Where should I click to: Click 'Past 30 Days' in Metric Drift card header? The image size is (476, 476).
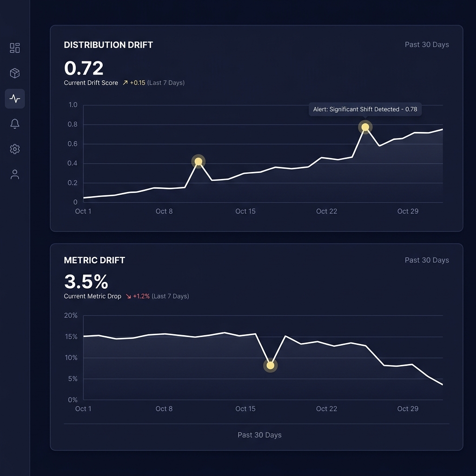point(427,260)
